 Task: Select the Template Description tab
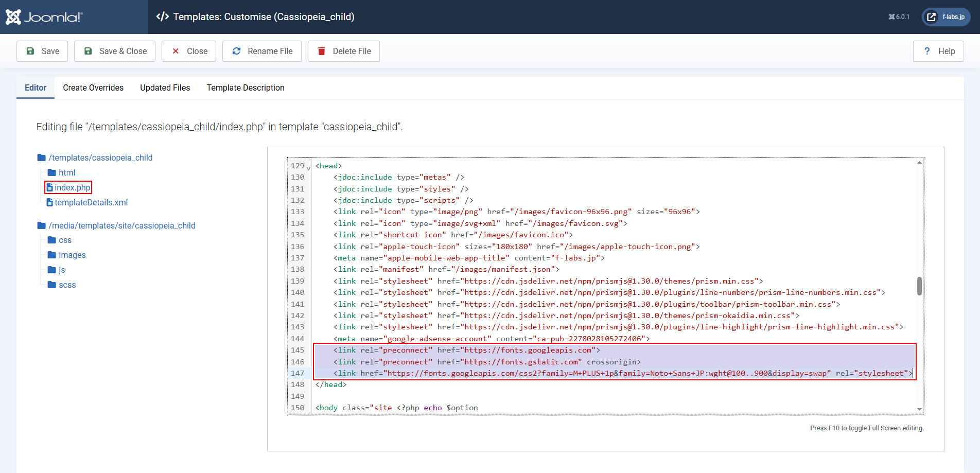tap(246, 87)
